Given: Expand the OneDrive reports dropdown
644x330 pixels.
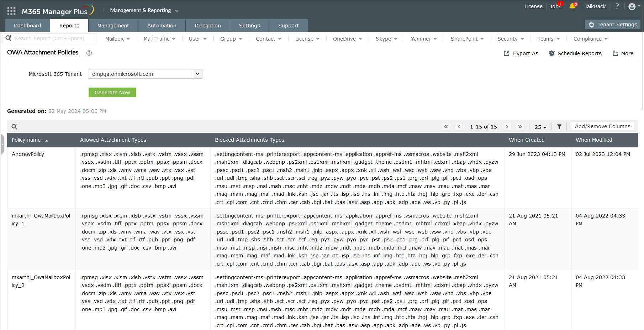Looking at the screenshot, I should [347, 39].
